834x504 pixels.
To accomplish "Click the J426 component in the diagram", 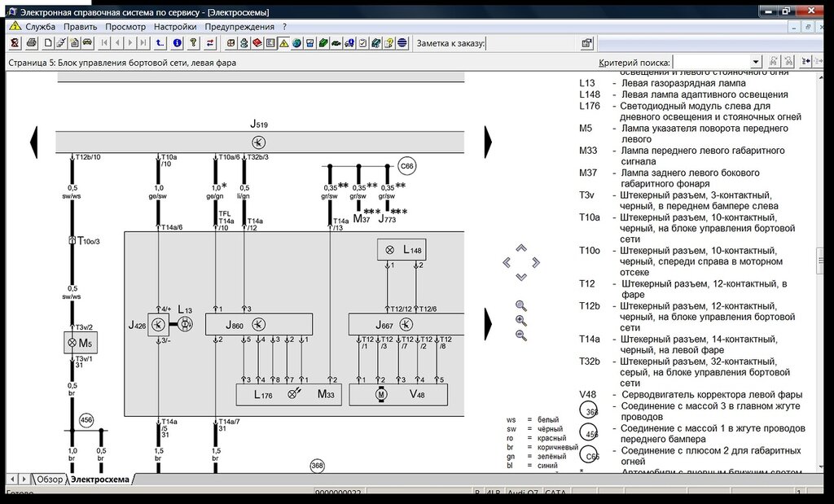I will pyautogui.click(x=158, y=324).
